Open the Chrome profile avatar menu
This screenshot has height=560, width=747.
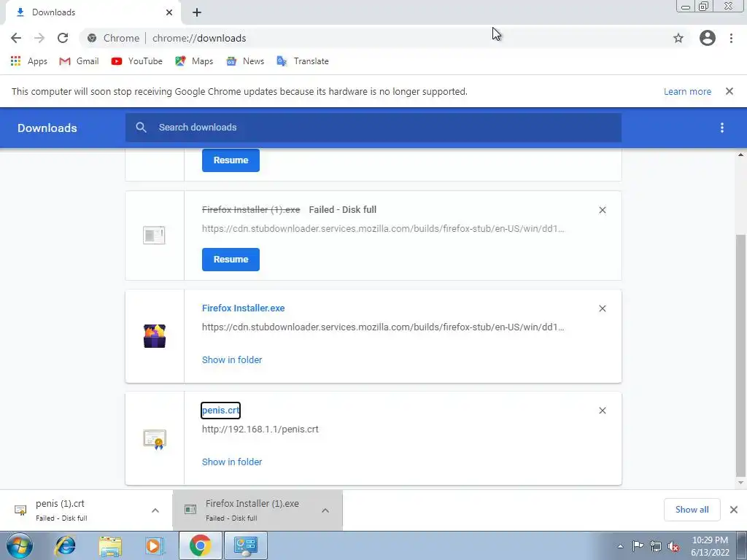(x=708, y=38)
